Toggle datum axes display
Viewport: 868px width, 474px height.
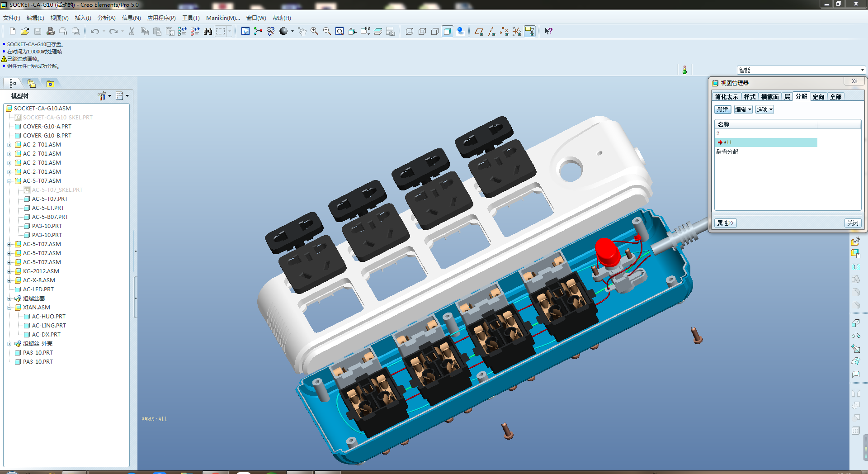point(492,31)
